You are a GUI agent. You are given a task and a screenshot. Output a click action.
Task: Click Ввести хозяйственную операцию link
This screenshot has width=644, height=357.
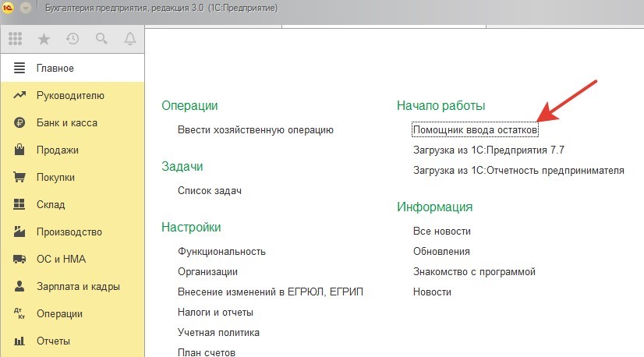[256, 130]
